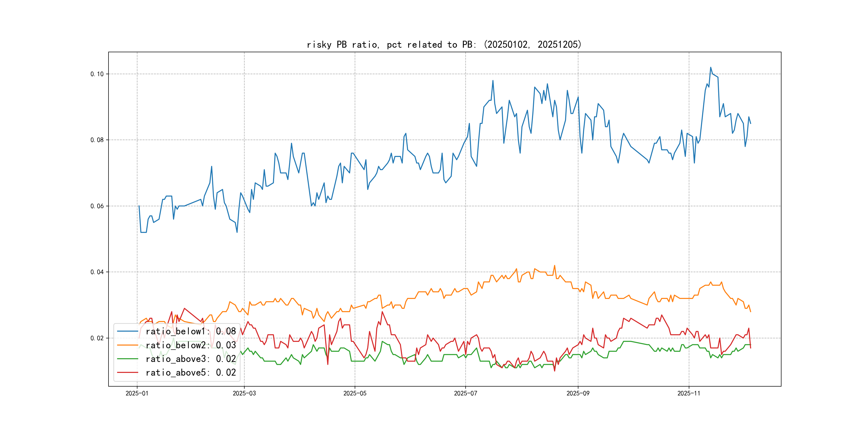Click the 2025-01 x-axis tick label
Viewport: 868px width, 434px height.
137,393
